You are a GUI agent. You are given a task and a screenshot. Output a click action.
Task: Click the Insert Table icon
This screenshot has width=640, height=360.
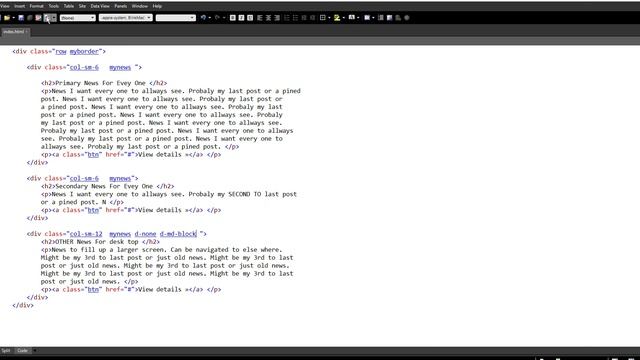coord(367,18)
